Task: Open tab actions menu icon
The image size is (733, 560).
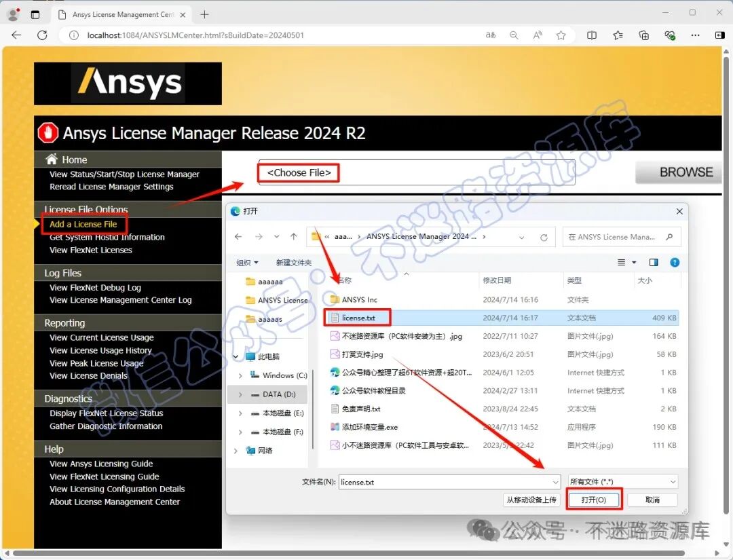Action: click(x=35, y=14)
